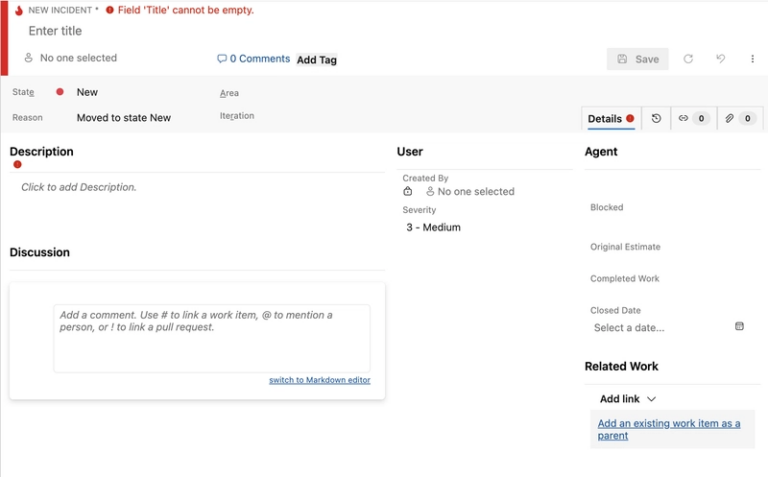The image size is (768, 477).
Task: Click the Completed Work field label
Action: (625, 279)
